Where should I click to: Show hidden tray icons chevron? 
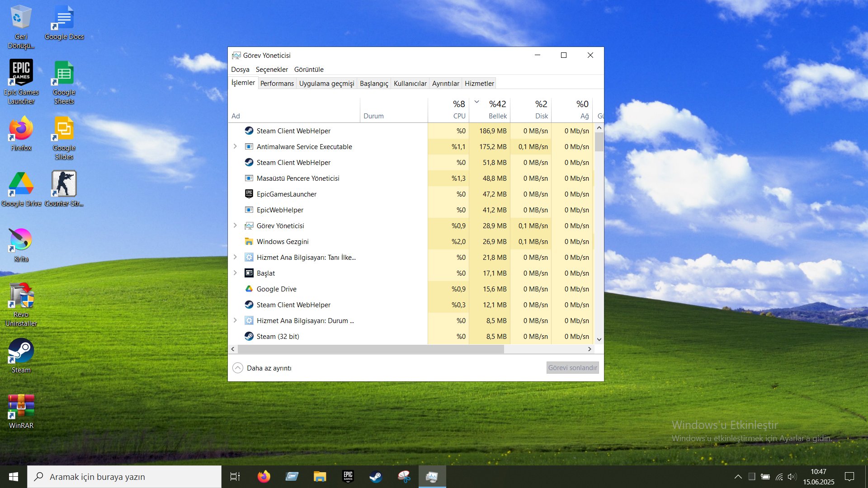tap(738, 477)
